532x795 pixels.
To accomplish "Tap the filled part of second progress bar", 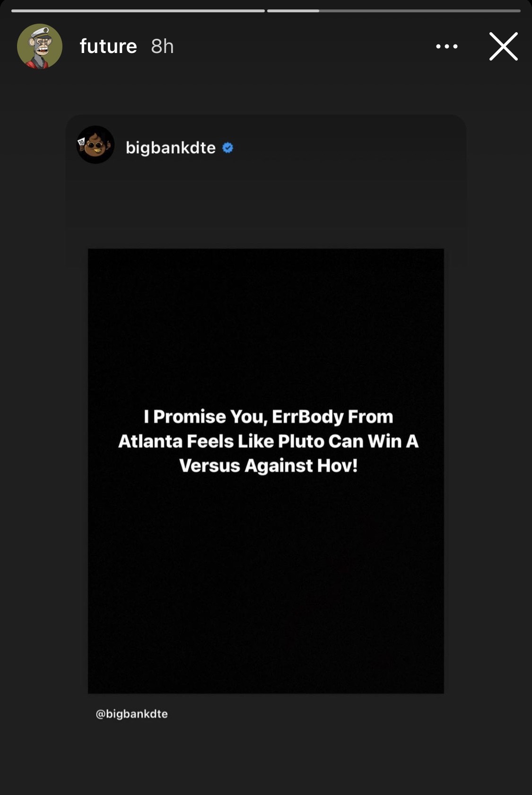I will pyautogui.click(x=293, y=10).
